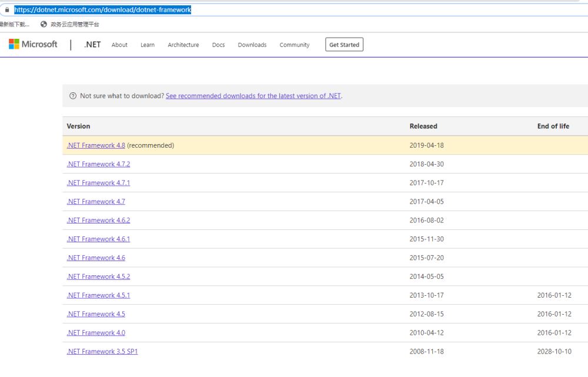Select Downloads in the navigation bar

[x=252, y=45]
